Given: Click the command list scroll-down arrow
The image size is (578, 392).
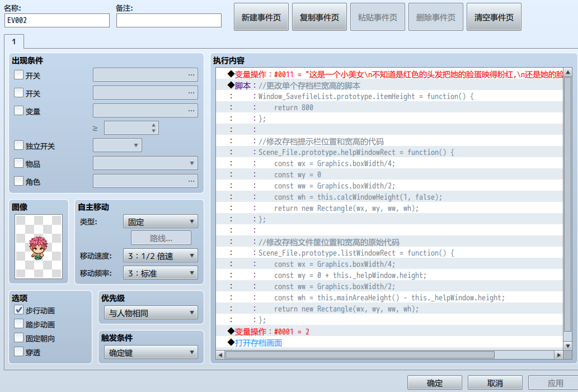Looking at the screenshot, I should pos(568,346).
